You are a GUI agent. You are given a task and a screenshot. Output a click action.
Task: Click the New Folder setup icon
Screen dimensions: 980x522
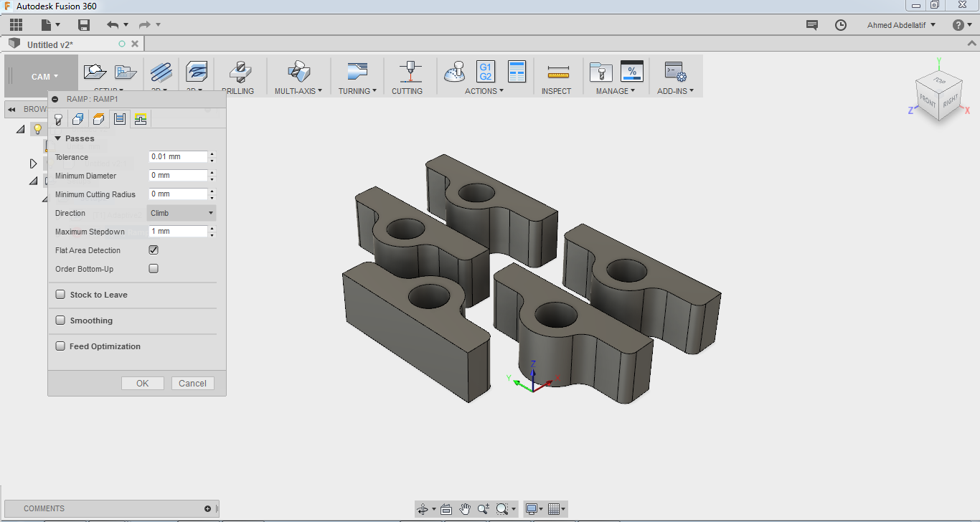126,72
